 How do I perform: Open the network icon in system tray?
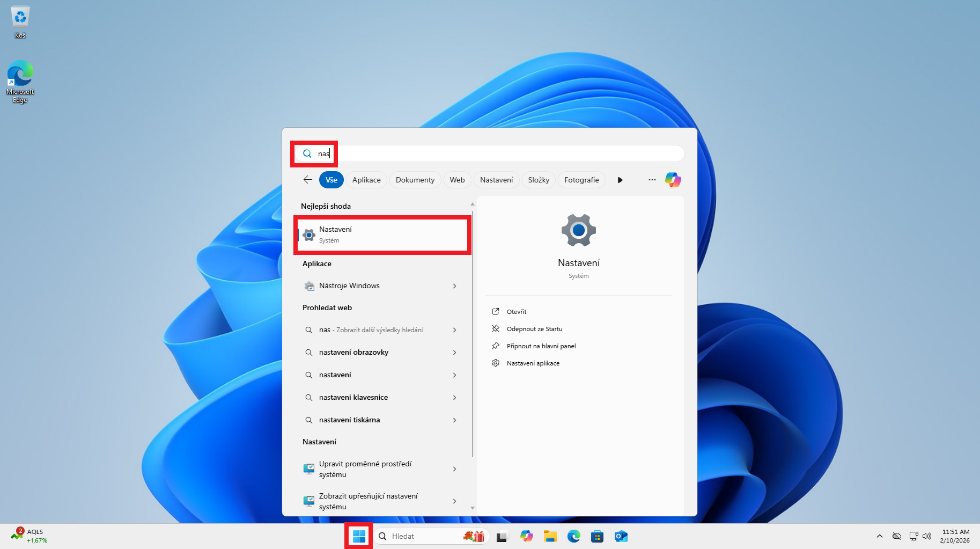coord(913,536)
